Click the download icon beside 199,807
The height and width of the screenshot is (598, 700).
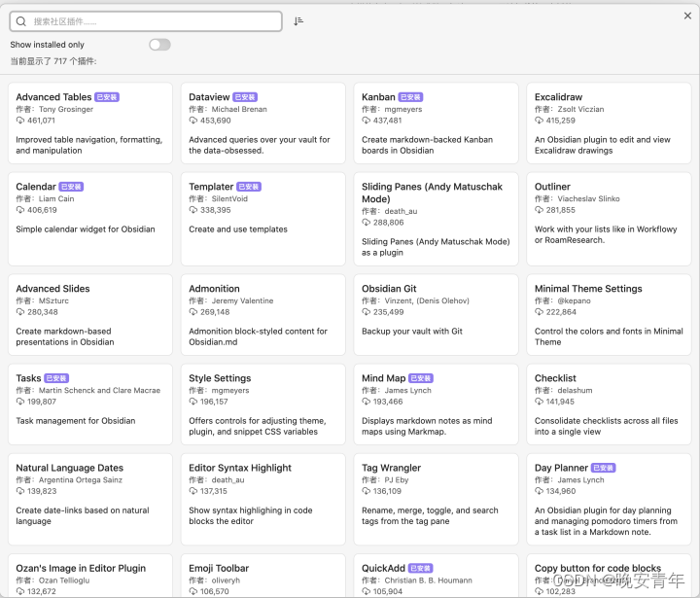pos(20,402)
